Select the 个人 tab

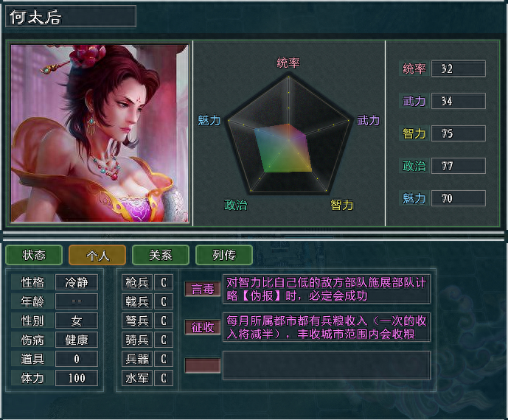coord(97,255)
